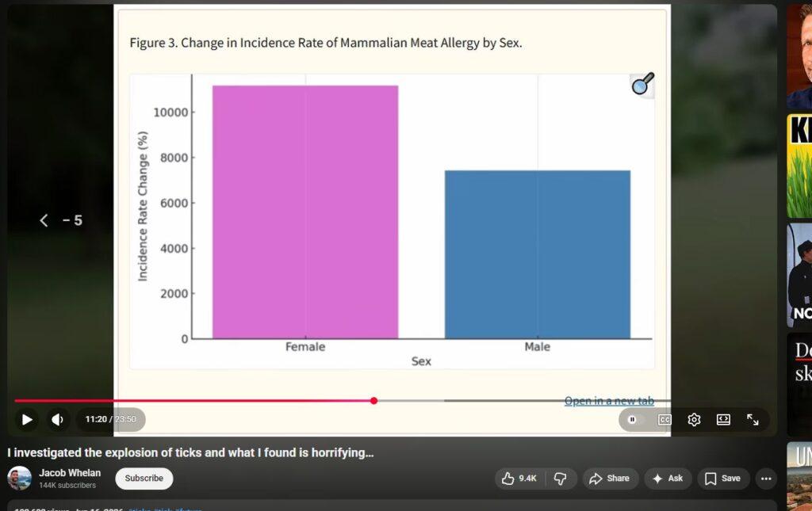Subscribe to Jacob Whelan
Screen dimensions: 812x511
(144, 479)
